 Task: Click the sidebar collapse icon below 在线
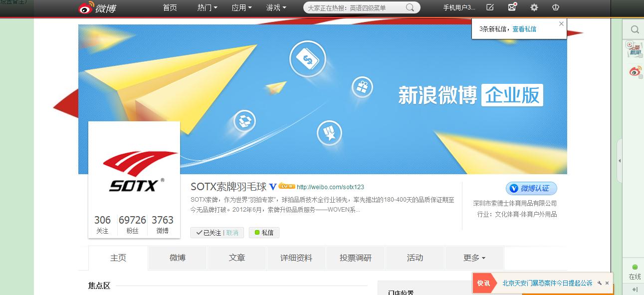pyautogui.click(x=635, y=289)
